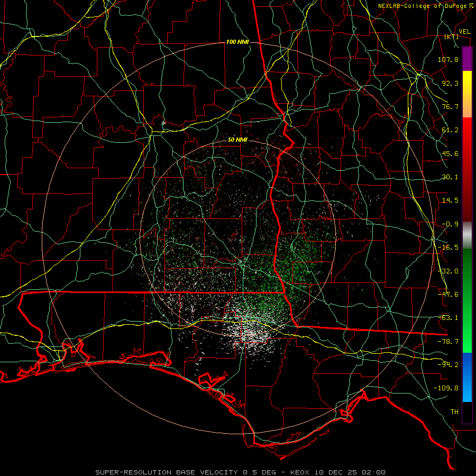
Task: Click the -32.0 value on velocity scale
Action: coord(448,271)
